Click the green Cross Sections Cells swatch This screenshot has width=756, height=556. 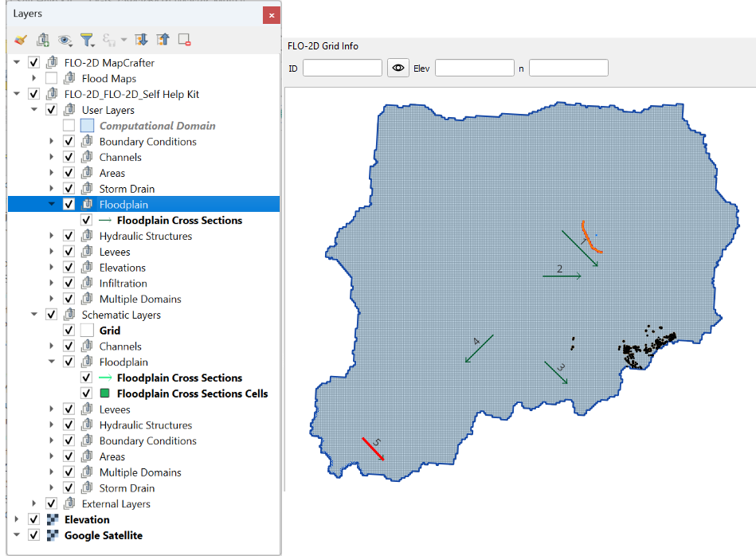click(104, 394)
